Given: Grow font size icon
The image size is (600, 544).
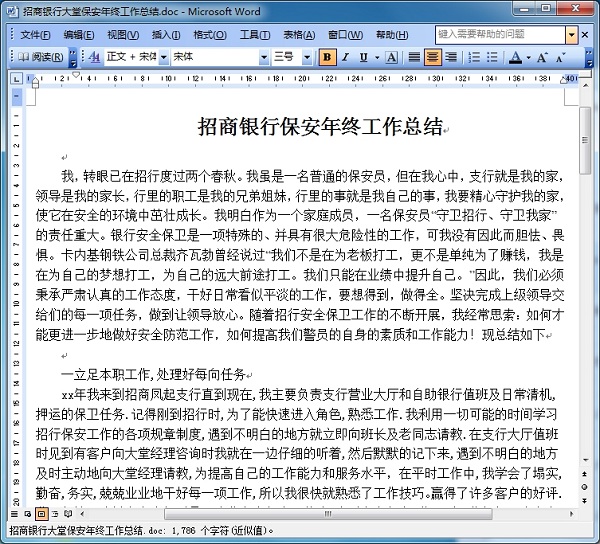Looking at the screenshot, I should click(x=542, y=57).
